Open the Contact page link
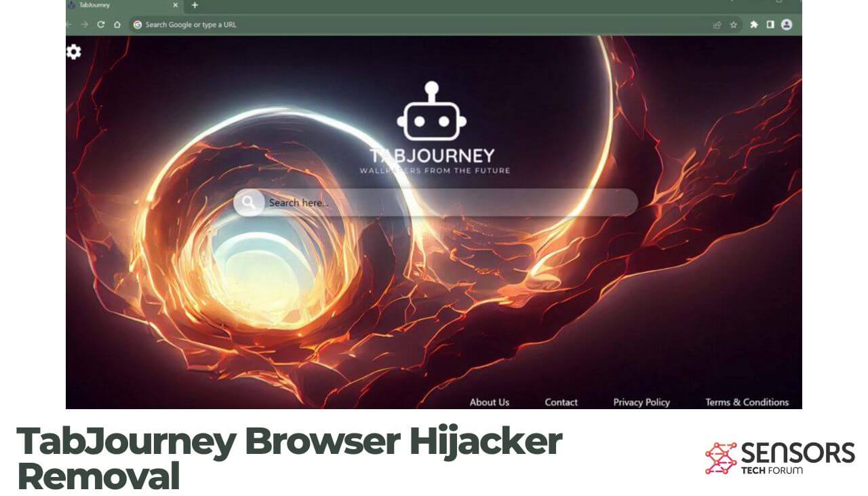 [561, 402]
